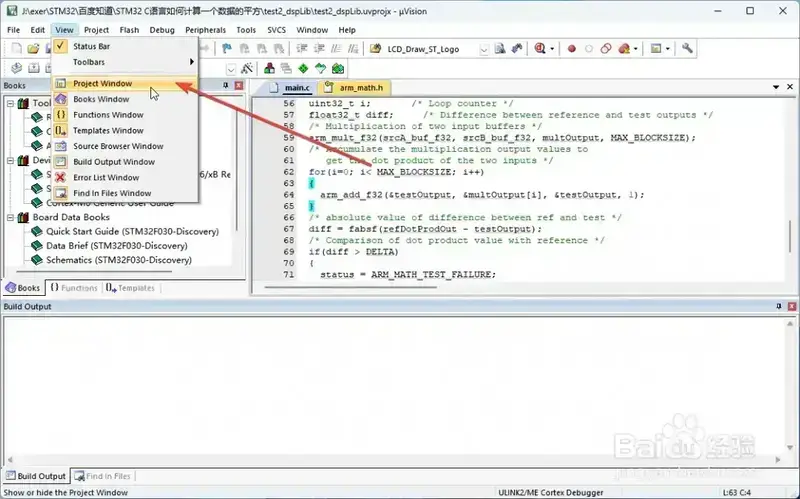Image resolution: width=800 pixels, height=499 pixels.
Task: Click the Open File folder icon
Action: tap(33, 48)
